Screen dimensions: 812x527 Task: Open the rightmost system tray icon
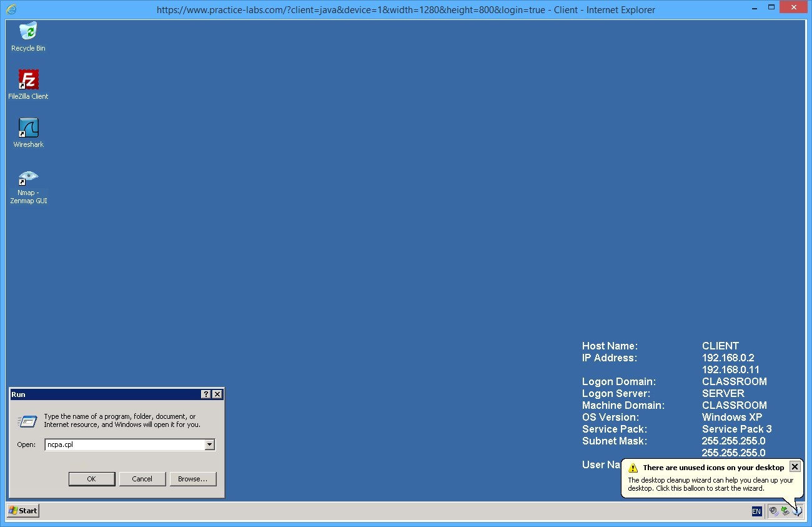click(x=796, y=511)
